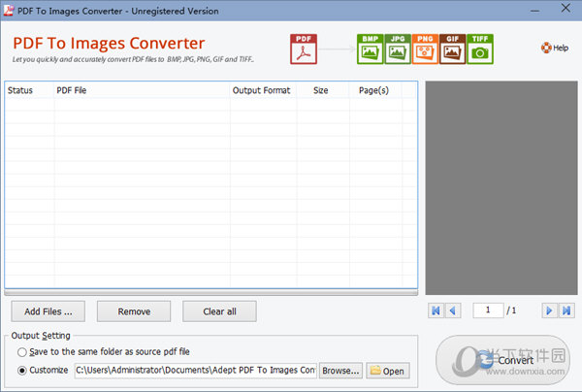This screenshot has width=582, height=392.
Task: Click the TIFF format icon
Action: click(x=480, y=49)
